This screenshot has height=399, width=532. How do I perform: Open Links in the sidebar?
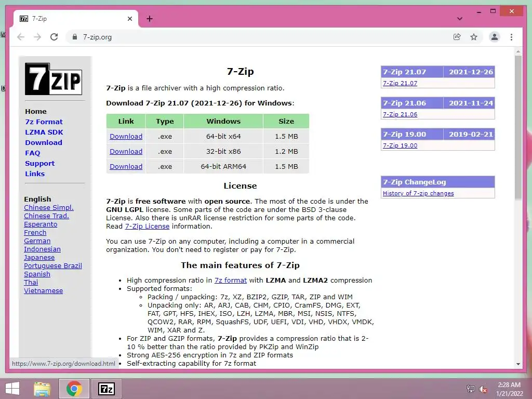pyautogui.click(x=35, y=174)
